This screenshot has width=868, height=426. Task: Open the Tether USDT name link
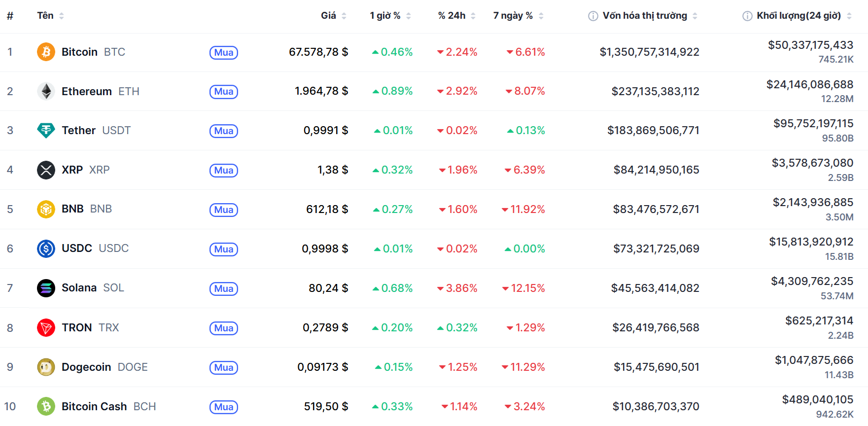coord(96,130)
